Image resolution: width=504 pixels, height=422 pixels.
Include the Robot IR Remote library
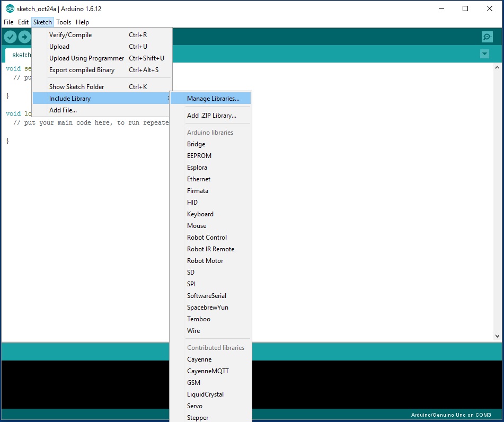pyautogui.click(x=210, y=249)
